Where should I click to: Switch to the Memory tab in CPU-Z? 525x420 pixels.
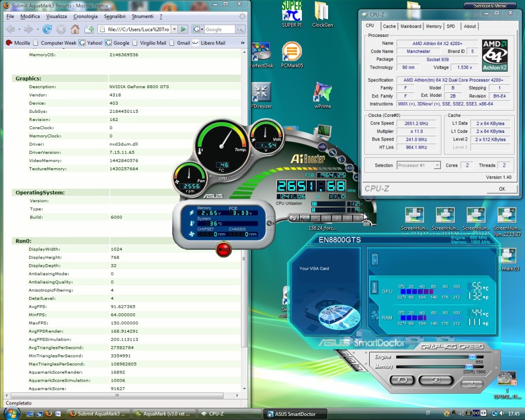point(434,26)
